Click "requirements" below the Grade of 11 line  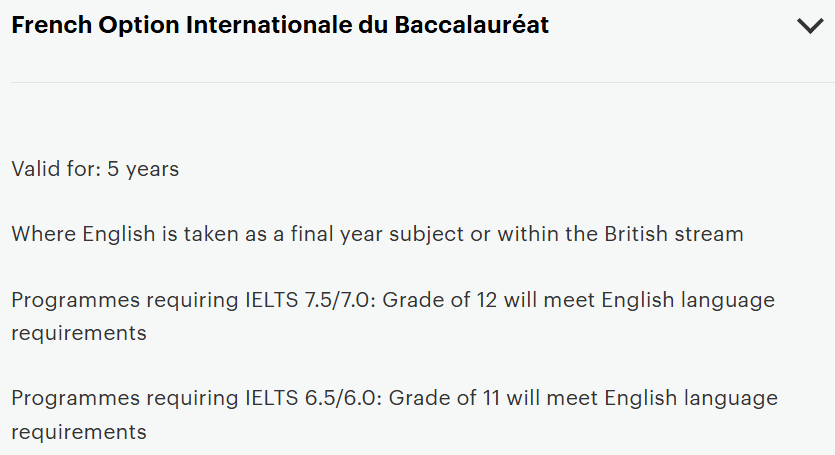coord(79,432)
